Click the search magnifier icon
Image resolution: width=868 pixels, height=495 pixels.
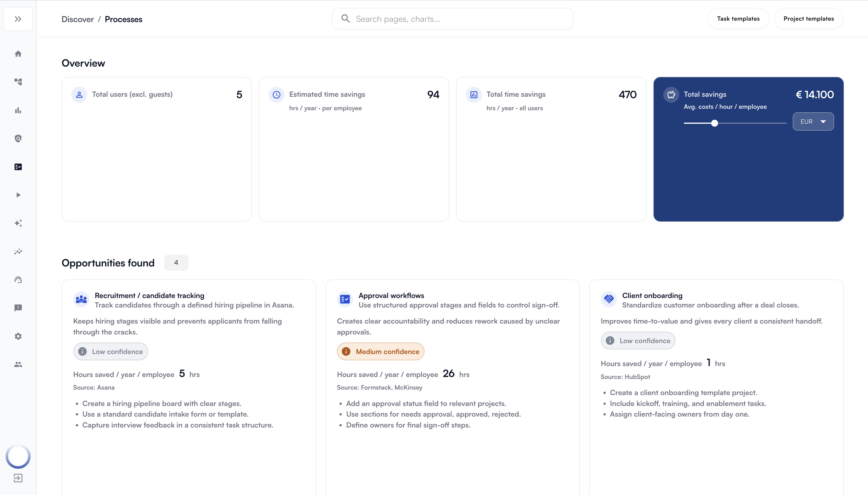[346, 19]
